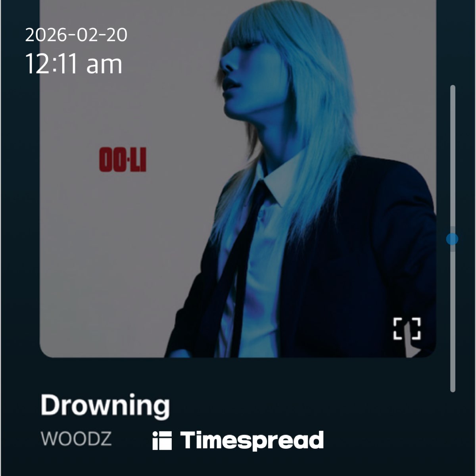Click the blue vertical slider handle
This screenshot has width=476, height=476.
[452, 239]
